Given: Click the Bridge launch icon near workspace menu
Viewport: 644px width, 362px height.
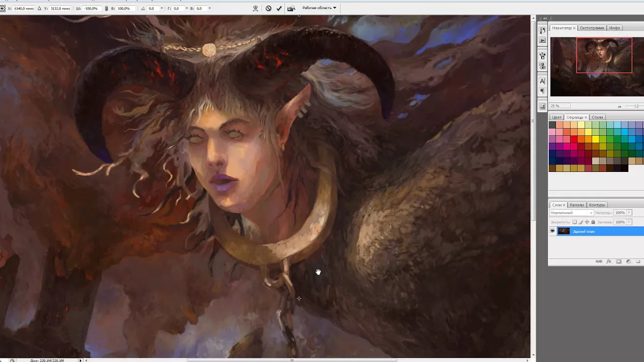Looking at the screenshot, I should (x=291, y=9).
